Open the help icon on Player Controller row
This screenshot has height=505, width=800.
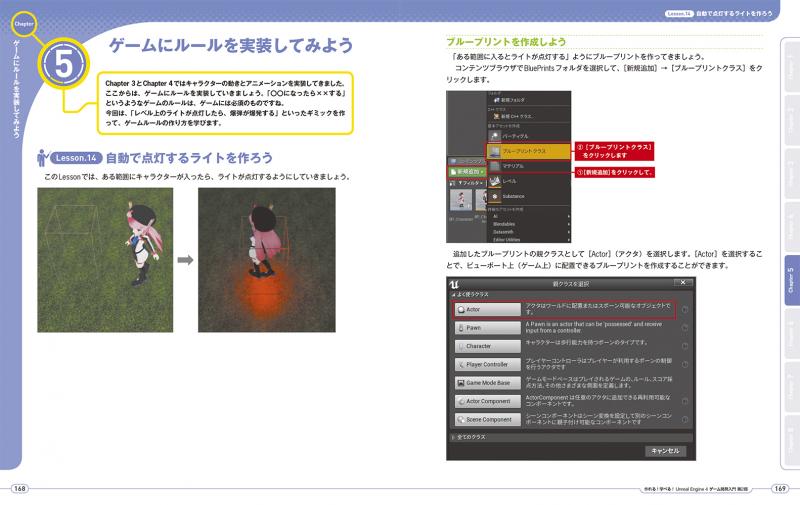(x=685, y=365)
